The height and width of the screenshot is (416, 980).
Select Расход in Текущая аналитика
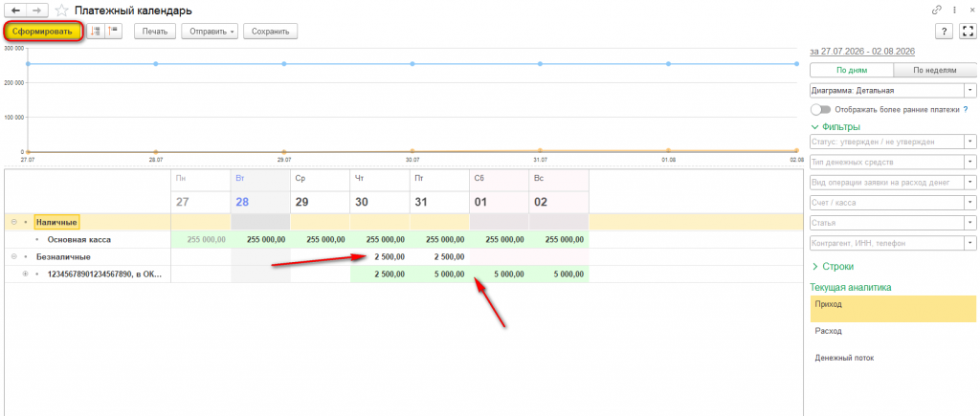click(893, 331)
